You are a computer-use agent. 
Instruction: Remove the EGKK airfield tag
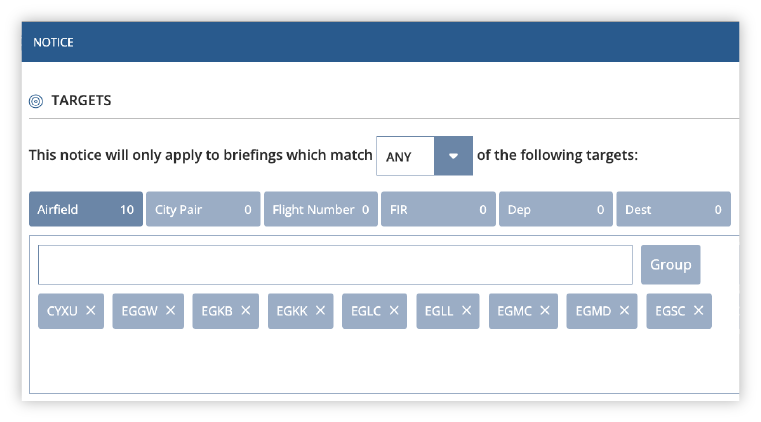(320, 310)
